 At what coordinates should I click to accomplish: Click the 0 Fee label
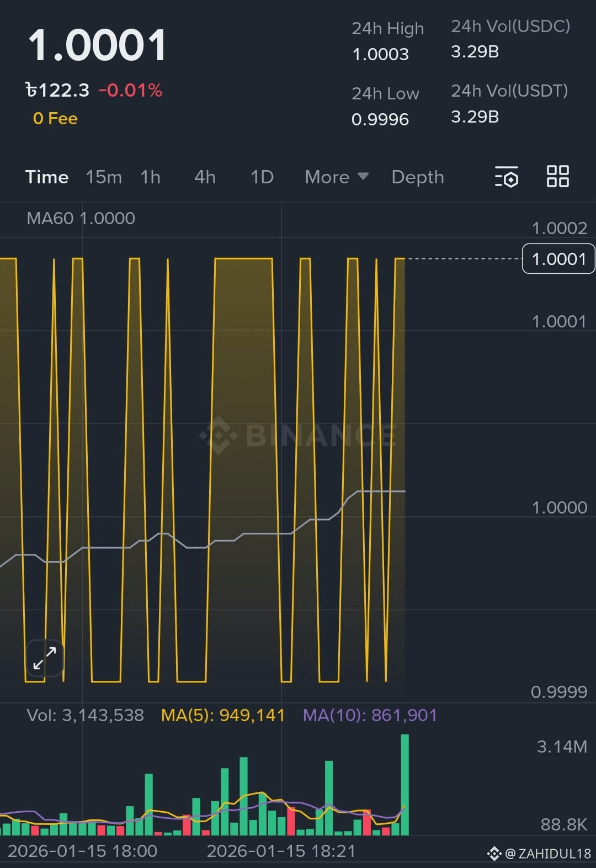point(55,119)
